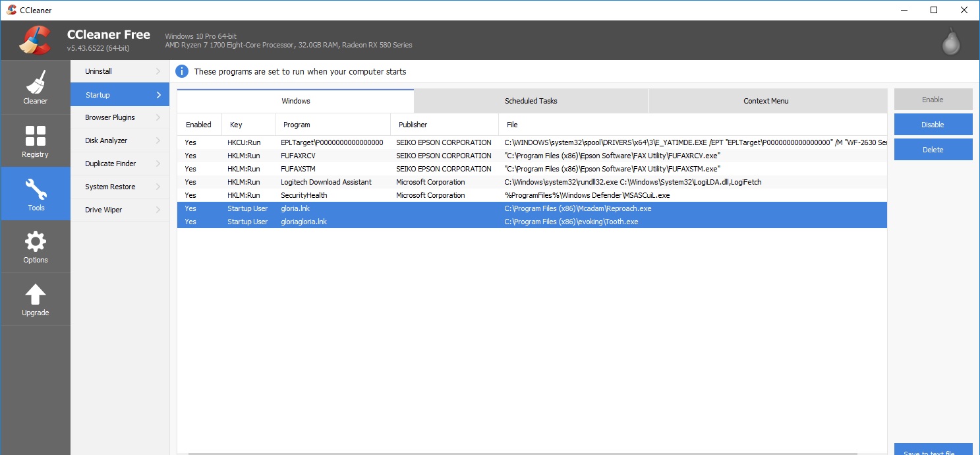Click the HKCU:Run key cell
Image resolution: width=980 pixels, height=455 pixels.
point(244,142)
